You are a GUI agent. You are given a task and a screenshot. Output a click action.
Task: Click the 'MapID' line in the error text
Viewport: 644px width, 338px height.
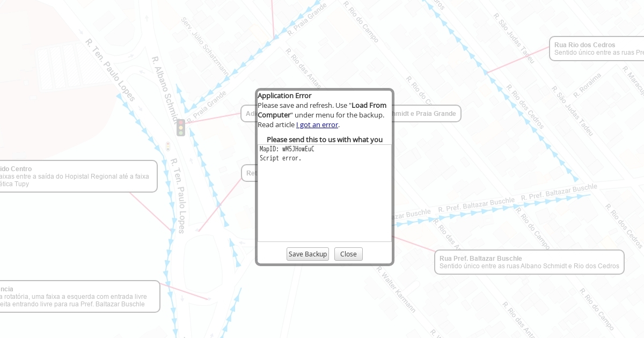click(287, 149)
